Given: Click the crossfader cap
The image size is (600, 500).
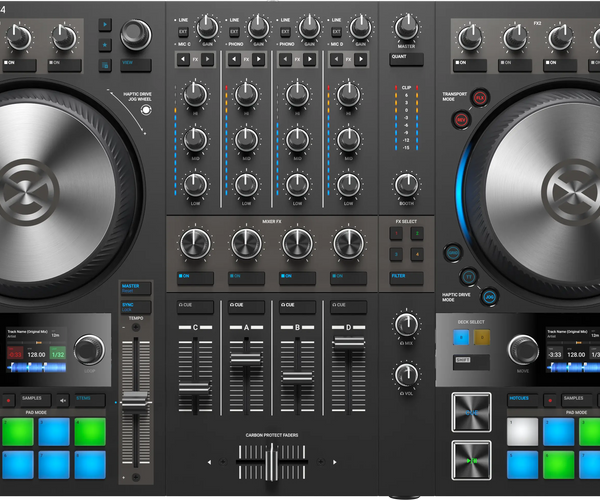Looking at the screenshot, I should pos(272,462).
